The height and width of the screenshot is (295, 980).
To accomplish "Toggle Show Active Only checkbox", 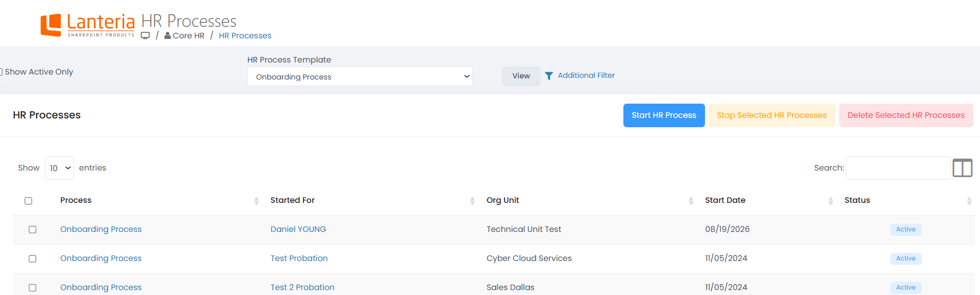I will point(1,72).
